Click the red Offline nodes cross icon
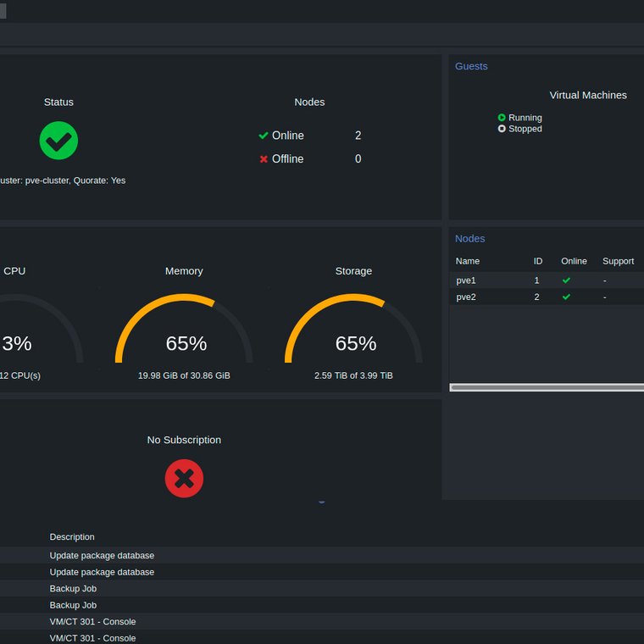The image size is (644, 644). [x=264, y=159]
